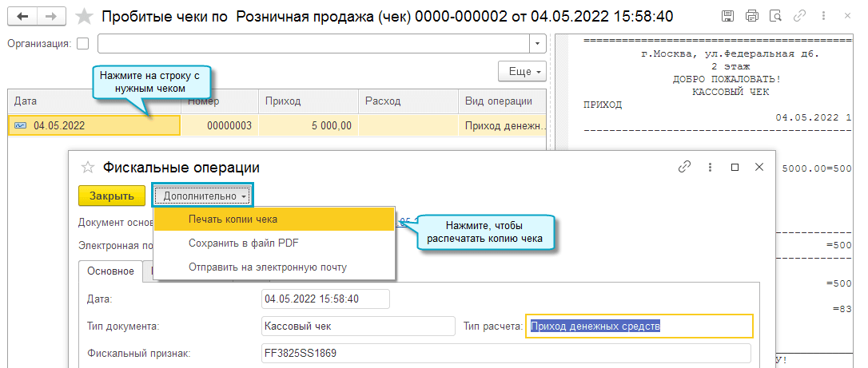Open the print preview icon
Image resolution: width=868 pixels, height=368 pixels.
click(x=774, y=16)
